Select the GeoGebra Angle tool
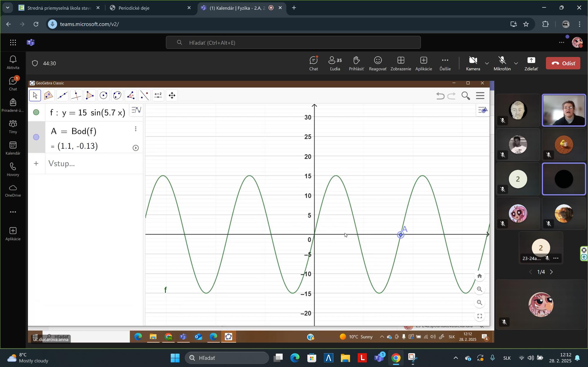 pyautogui.click(x=131, y=95)
